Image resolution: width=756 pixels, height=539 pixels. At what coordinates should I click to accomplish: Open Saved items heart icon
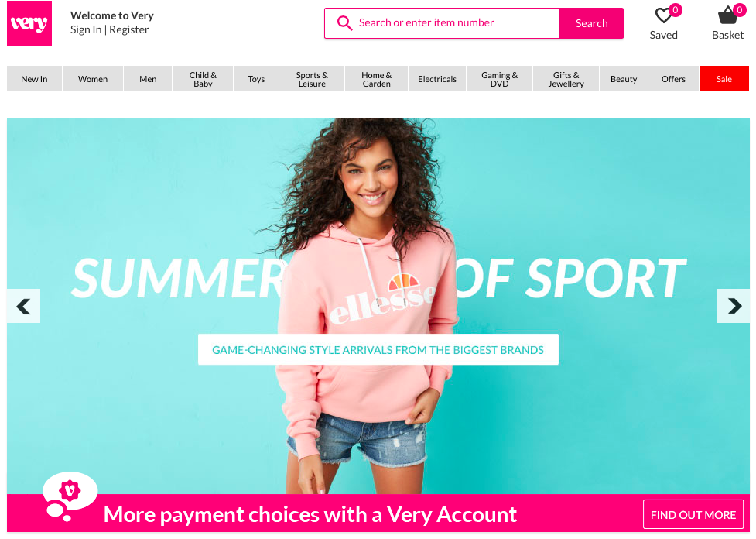point(664,15)
